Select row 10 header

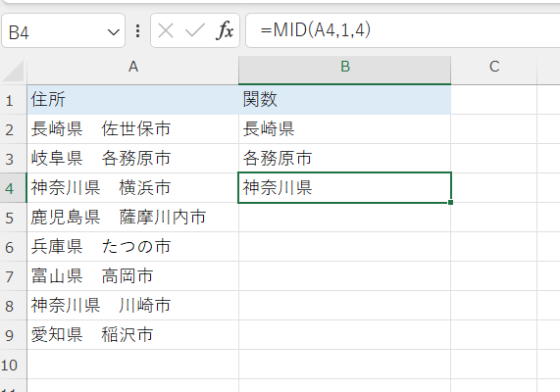[13, 365]
